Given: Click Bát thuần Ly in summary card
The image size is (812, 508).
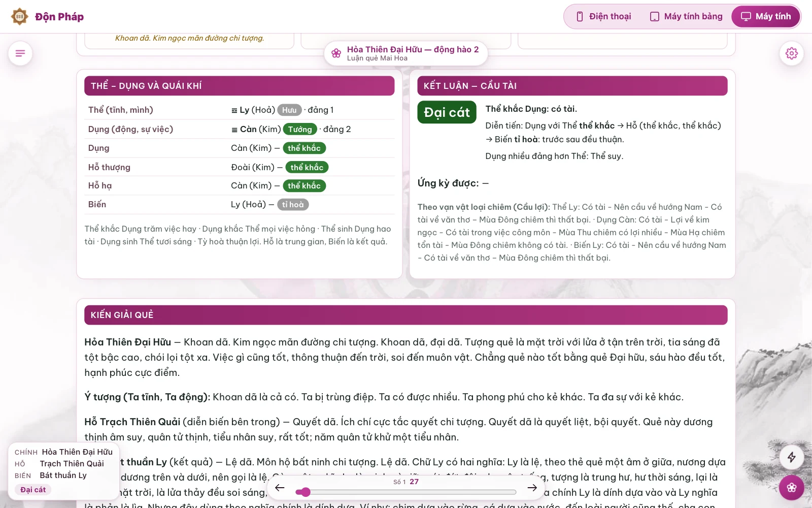Looking at the screenshot, I should pos(63,475).
